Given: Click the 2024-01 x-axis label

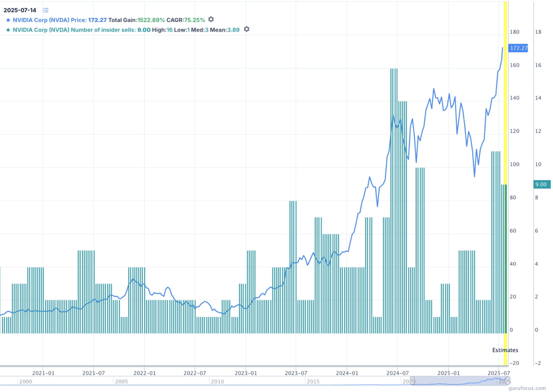Looking at the screenshot, I should tap(347, 373).
